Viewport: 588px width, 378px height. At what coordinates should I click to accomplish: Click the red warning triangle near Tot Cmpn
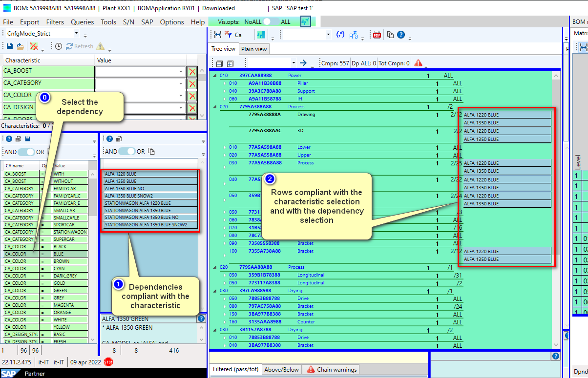[x=419, y=63]
